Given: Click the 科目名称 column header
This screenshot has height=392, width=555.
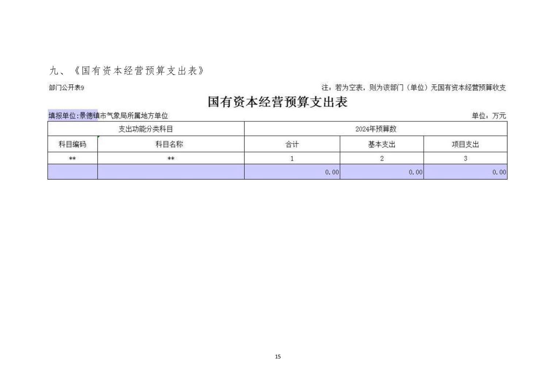Looking at the screenshot, I should click(x=169, y=144).
